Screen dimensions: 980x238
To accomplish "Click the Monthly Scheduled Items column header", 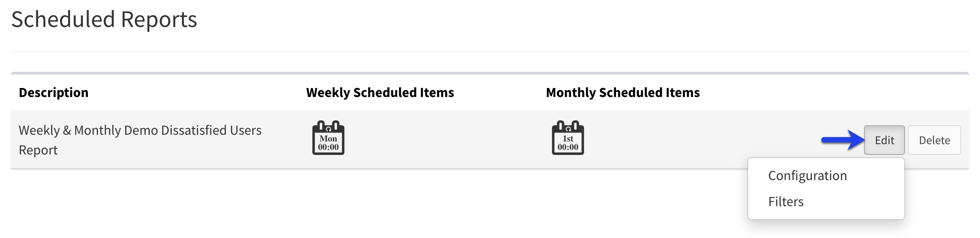I will click(623, 93).
